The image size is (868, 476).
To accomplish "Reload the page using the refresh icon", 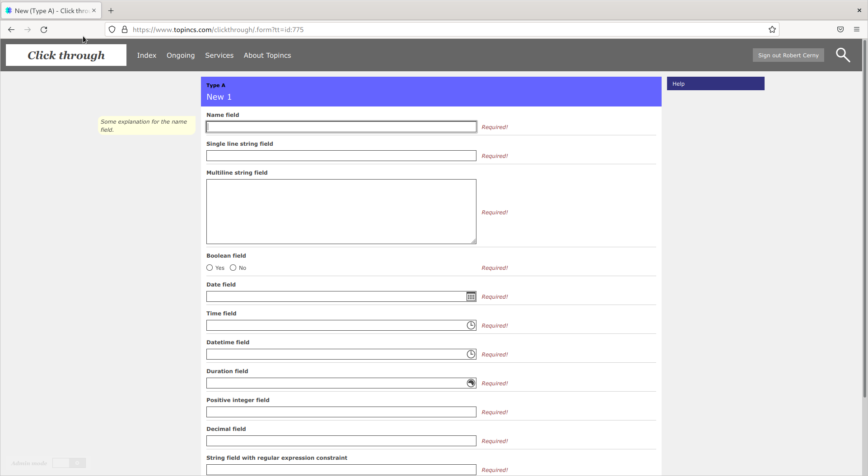I will (x=44, y=29).
